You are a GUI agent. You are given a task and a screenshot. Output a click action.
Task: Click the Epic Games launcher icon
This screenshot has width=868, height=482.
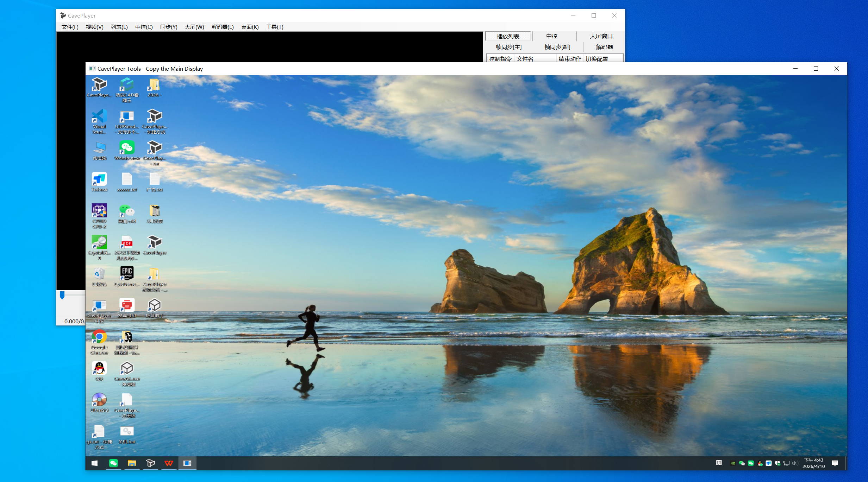pyautogui.click(x=127, y=273)
